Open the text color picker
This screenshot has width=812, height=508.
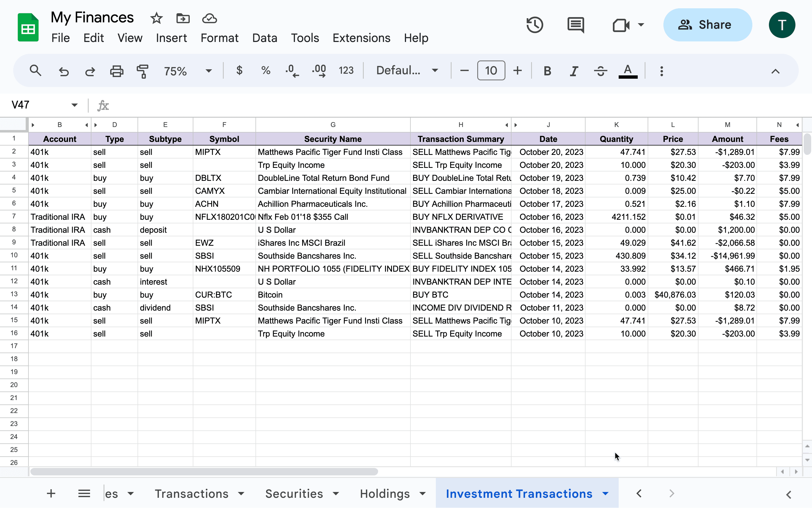tap(627, 71)
